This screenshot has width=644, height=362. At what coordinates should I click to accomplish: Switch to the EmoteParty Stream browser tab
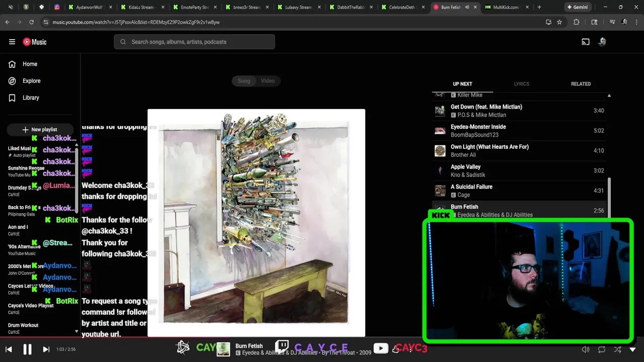pyautogui.click(x=194, y=7)
